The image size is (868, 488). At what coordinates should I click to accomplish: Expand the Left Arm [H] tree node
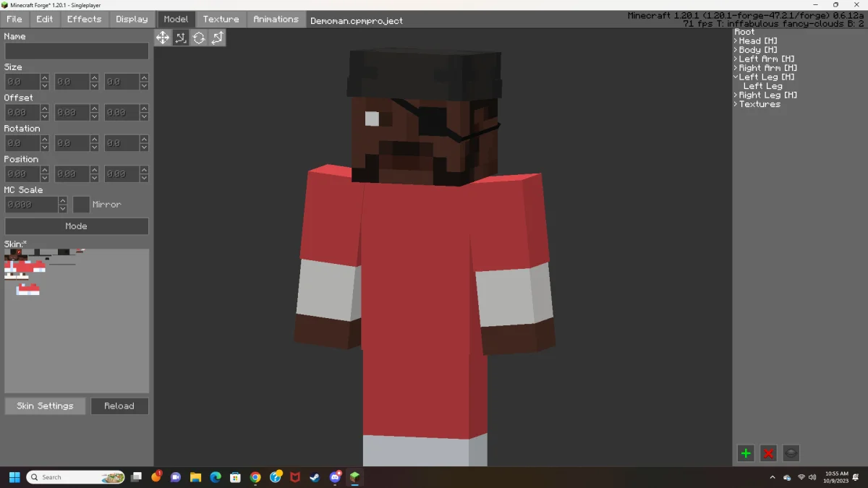(x=736, y=59)
